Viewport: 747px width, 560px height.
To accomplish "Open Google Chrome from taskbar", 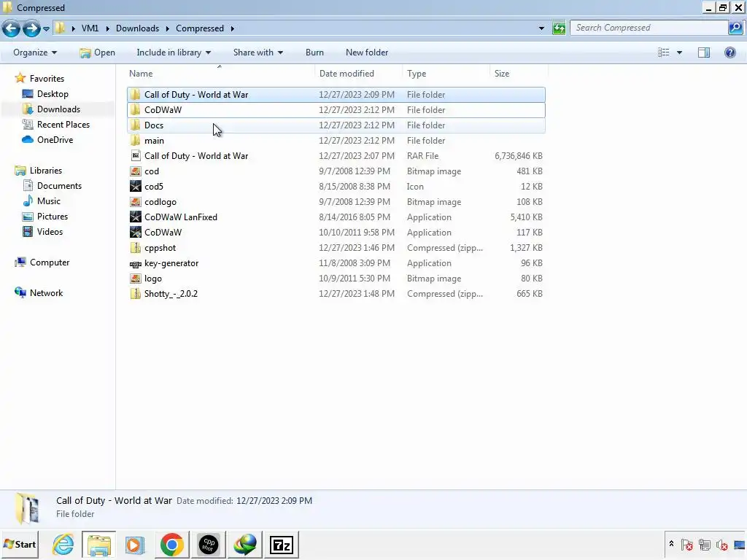I will (x=171, y=544).
